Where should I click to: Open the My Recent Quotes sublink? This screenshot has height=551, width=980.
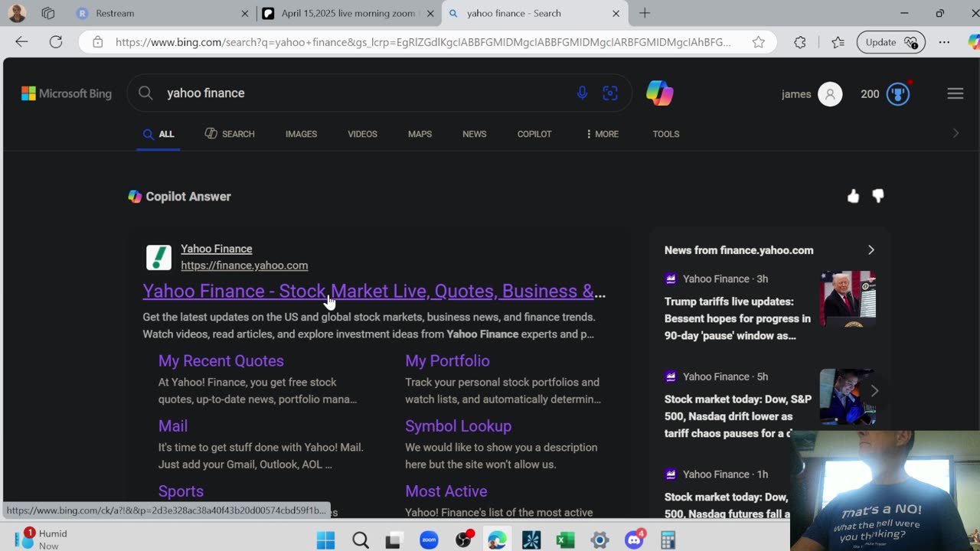(220, 360)
